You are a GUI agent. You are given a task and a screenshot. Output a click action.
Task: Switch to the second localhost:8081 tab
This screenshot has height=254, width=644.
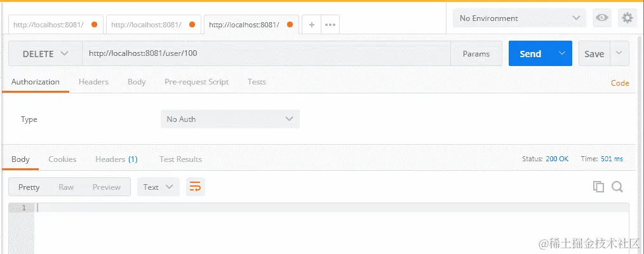click(x=154, y=25)
